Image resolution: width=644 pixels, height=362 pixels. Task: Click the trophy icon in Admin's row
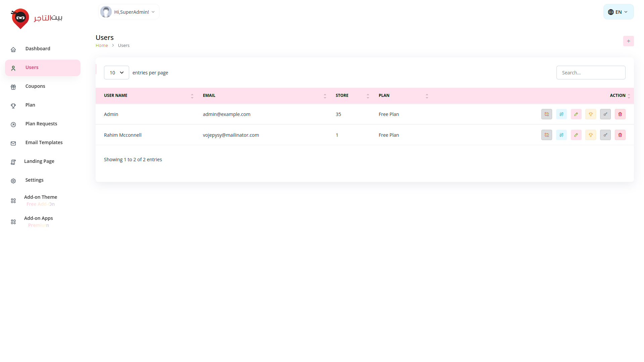click(x=590, y=114)
